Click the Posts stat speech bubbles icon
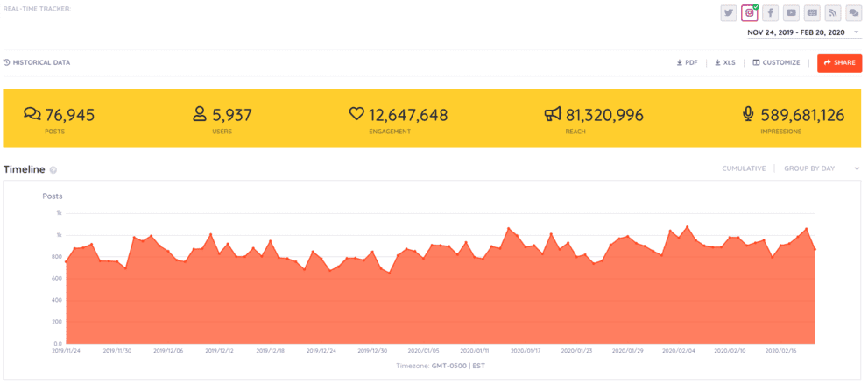 pos(32,114)
